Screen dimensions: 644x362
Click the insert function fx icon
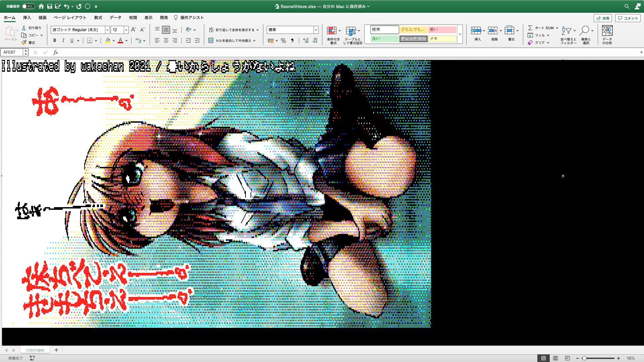[x=56, y=52]
